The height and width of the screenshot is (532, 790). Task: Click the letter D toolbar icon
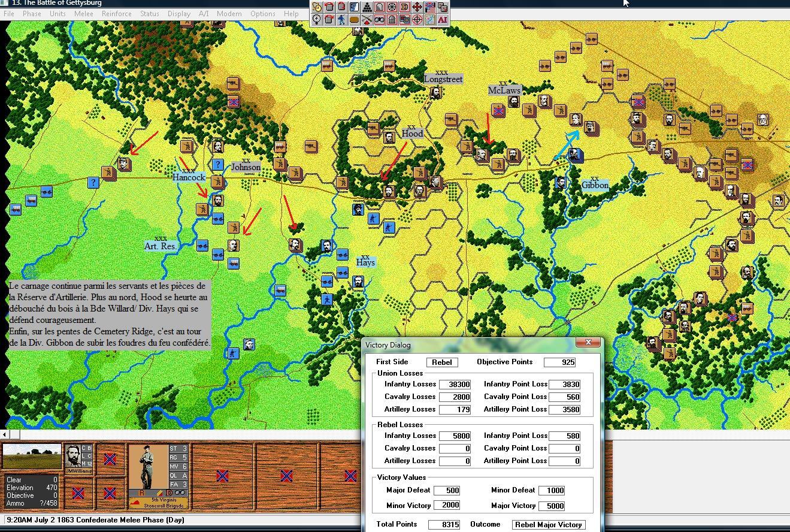click(404, 7)
